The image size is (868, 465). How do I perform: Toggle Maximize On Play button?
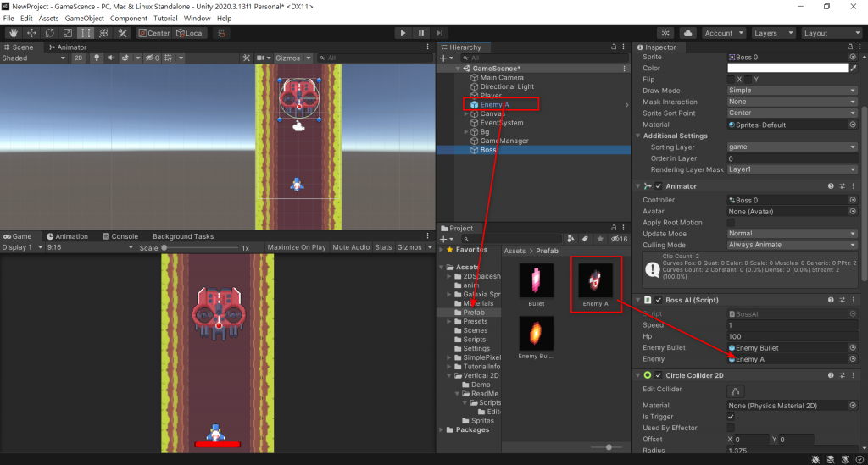tap(297, 247)
